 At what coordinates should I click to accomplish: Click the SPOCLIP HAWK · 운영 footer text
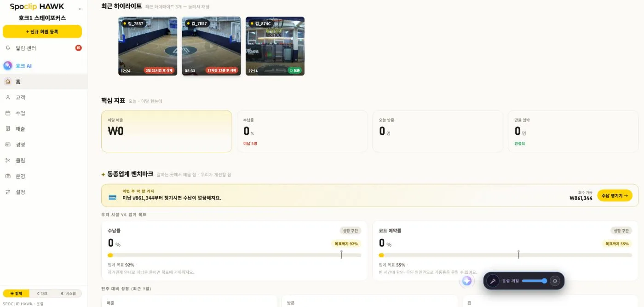[x=23, y=304]
